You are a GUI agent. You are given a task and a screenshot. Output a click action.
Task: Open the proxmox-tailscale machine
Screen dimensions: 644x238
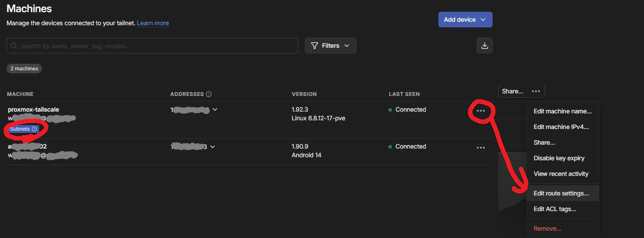click(33, 109)
